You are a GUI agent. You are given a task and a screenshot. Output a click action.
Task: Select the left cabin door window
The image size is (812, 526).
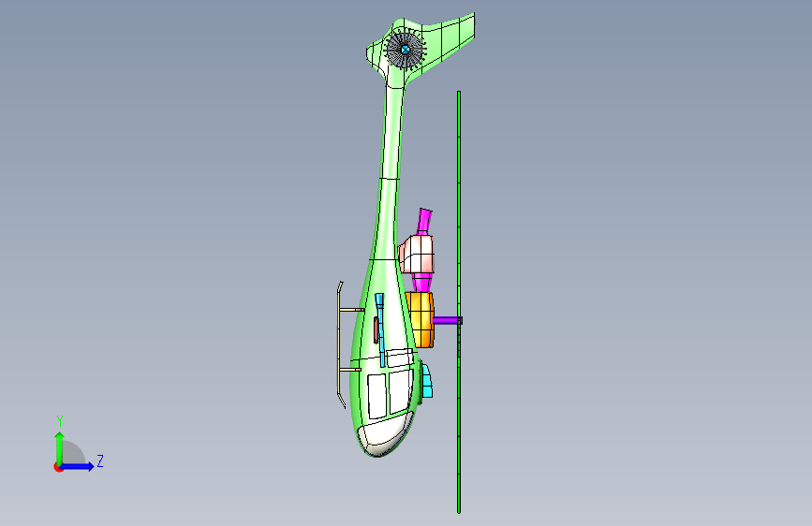click(376, 396)
